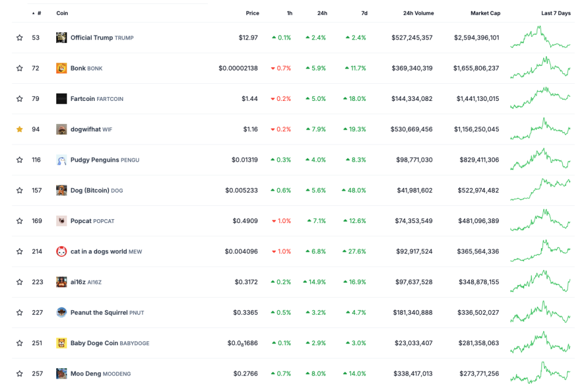Open Pudgy Penguins PENGU page
The image size is (588, 386).
click(105, 160)
